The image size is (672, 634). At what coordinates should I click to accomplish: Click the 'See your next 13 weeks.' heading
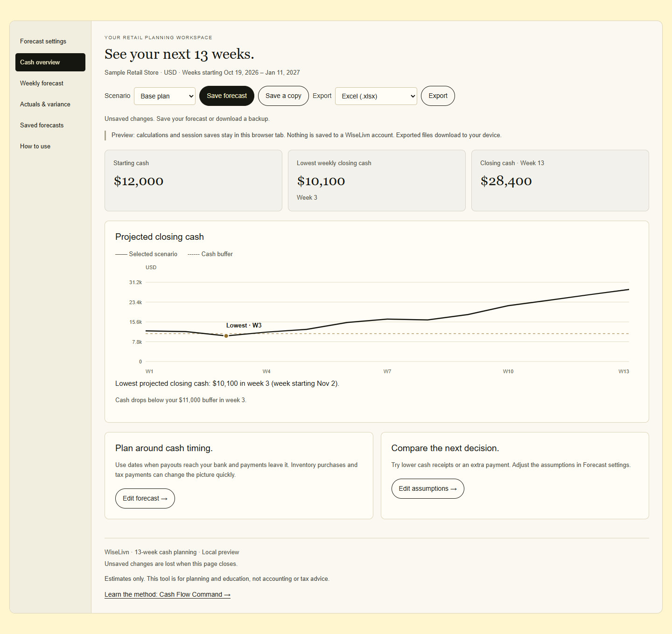pos(179,54)
